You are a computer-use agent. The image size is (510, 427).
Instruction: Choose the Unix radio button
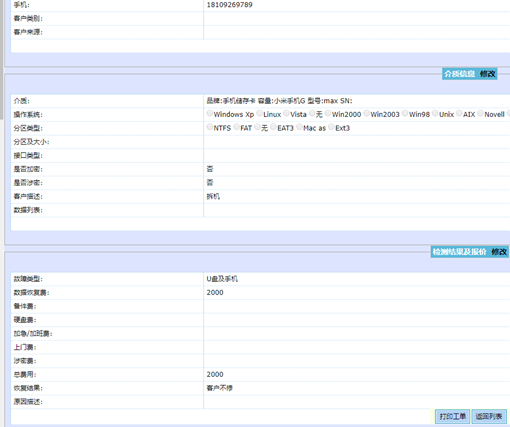coord(435,114)
